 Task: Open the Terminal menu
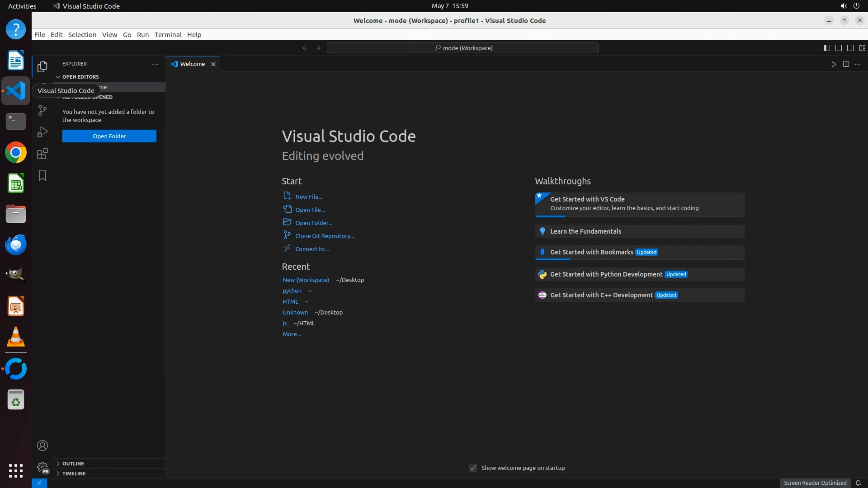pyautogui.click(x=168, y=35)
